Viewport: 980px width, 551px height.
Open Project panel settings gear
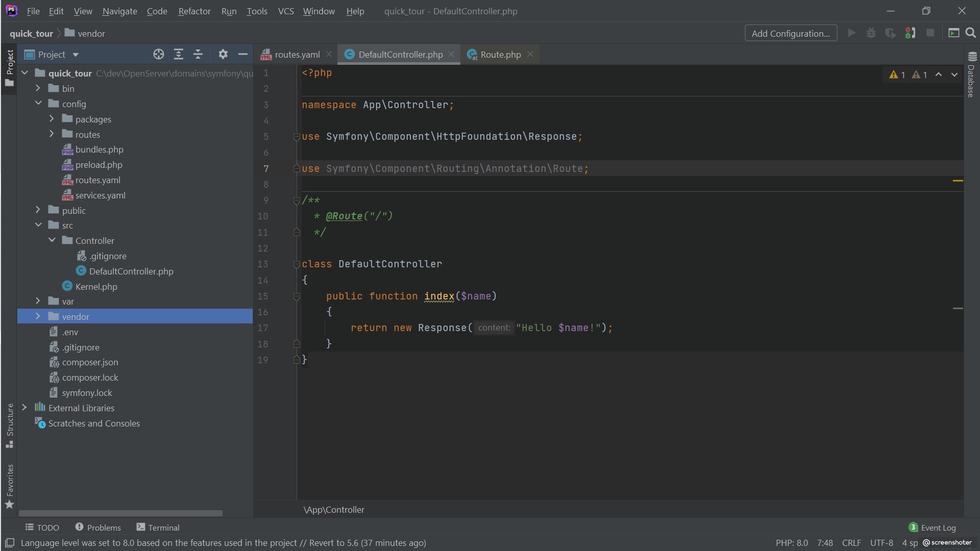point(223,54)
